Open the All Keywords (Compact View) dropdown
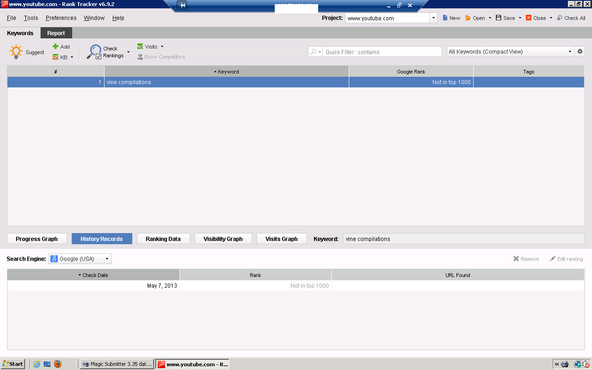592x370 pixels. point(510,52)
